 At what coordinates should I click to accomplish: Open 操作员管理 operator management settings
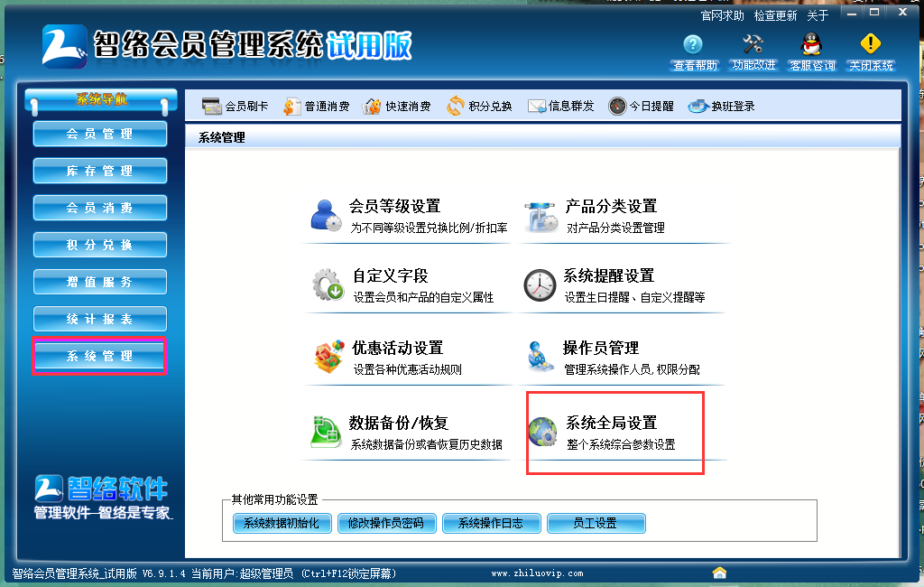[601, 347]
